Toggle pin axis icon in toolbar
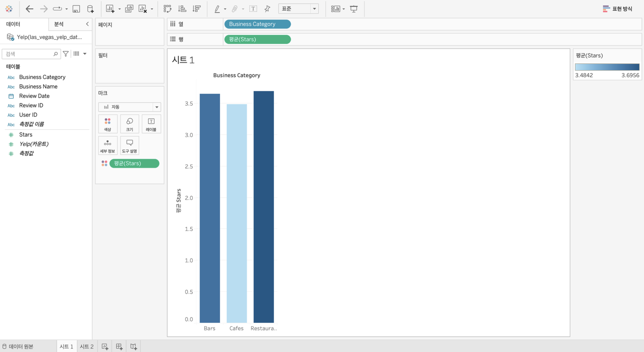The image size is (644, 352). point(267,9)
